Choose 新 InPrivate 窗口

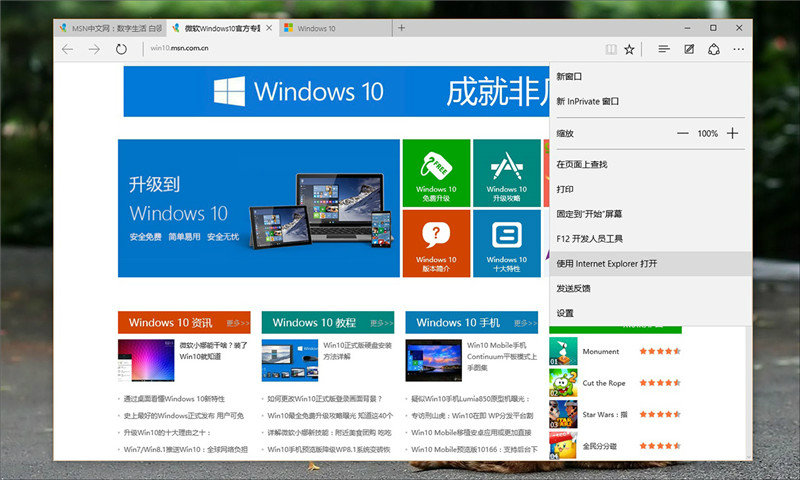tap(651, 102)
